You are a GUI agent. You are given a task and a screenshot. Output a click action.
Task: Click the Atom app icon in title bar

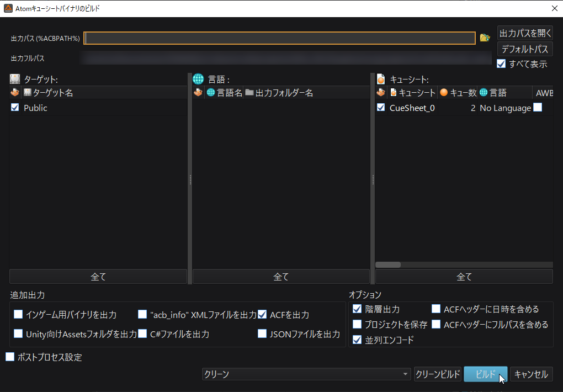coord(8,8)
